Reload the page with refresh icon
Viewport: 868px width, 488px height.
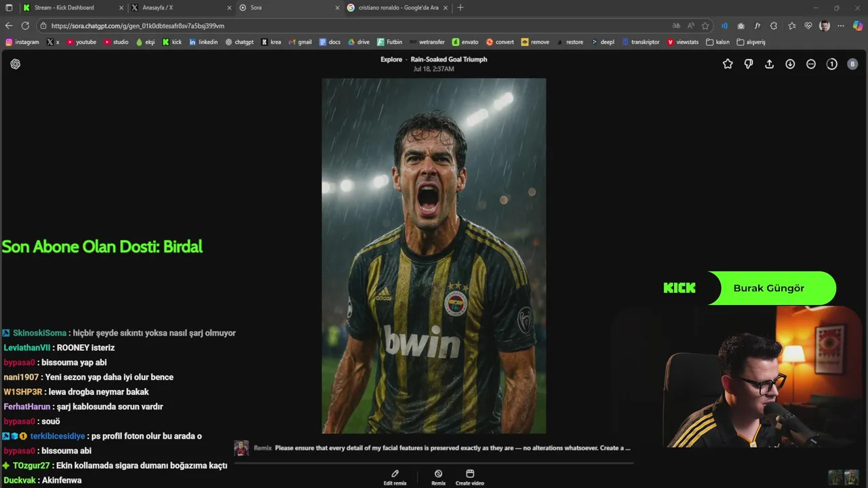(25, 26)
